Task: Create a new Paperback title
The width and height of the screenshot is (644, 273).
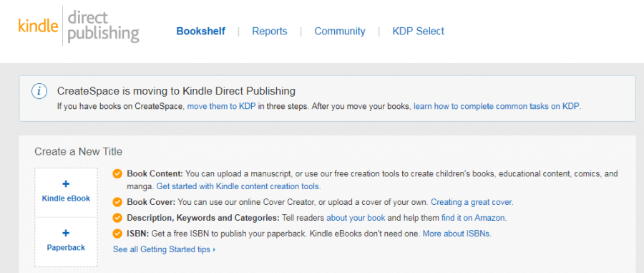Action: click(66, 241)
